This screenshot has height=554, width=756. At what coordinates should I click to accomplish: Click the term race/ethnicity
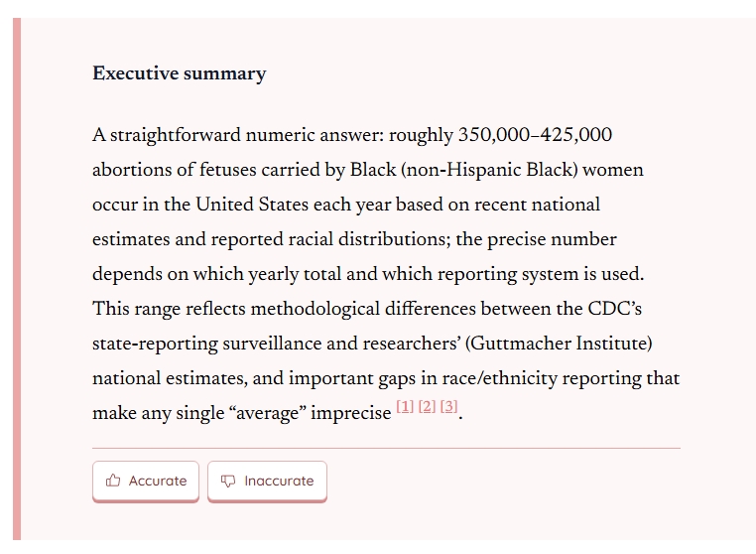click(499, 378)
